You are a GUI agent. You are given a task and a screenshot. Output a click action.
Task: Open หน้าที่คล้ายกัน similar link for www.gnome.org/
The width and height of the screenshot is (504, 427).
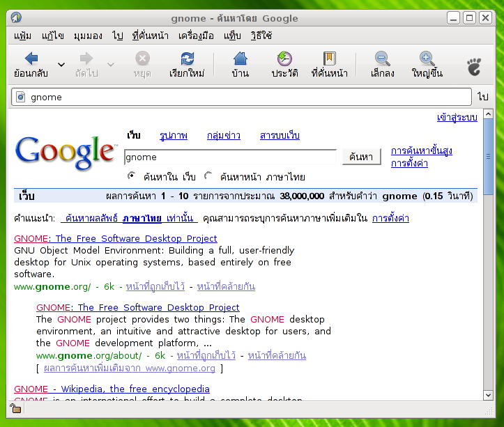coord(226,286)
